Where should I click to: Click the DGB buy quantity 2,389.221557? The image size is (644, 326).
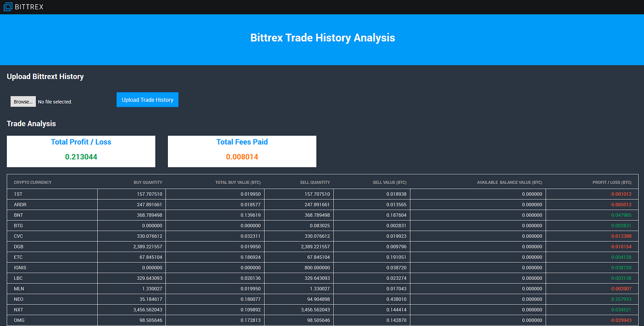(148, 246)
